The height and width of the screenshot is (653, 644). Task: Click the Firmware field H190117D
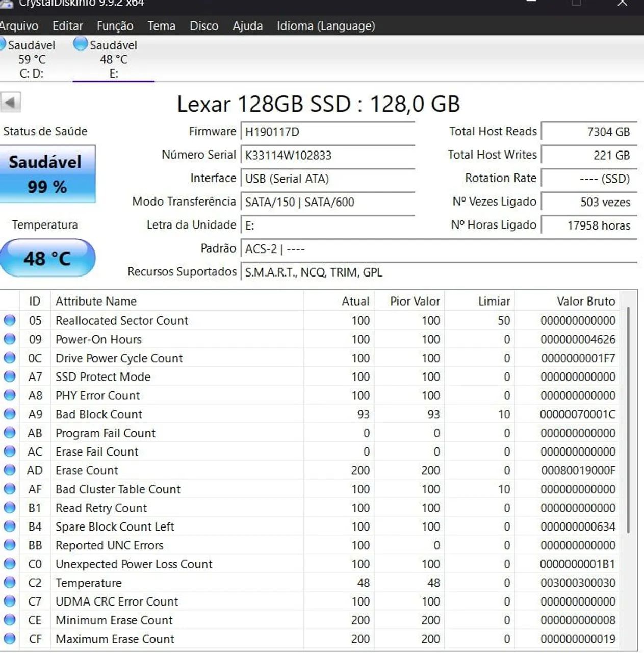click(x=327, y=132)
